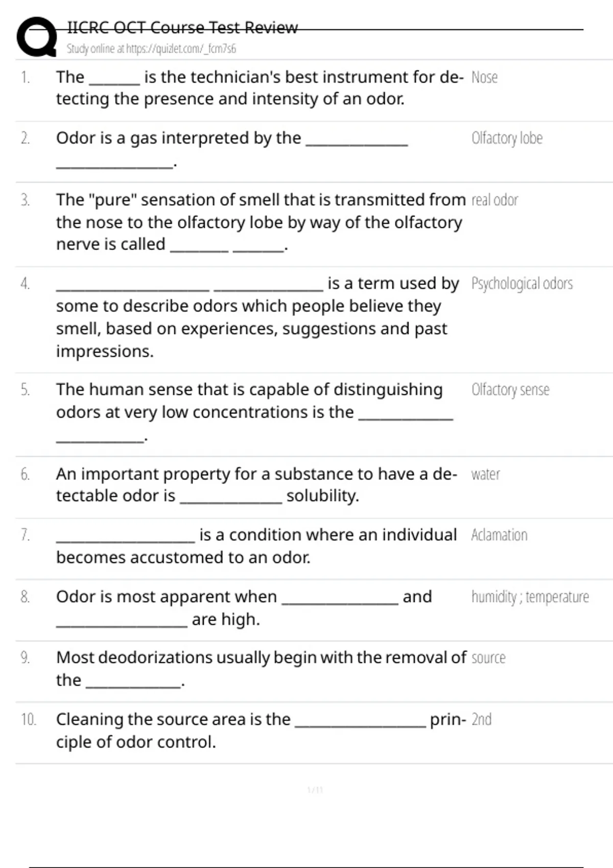This screenshot has width=613, height=868.
Task: Click the "humidity ; temperature" answer
Action: (x=530, y=597)
